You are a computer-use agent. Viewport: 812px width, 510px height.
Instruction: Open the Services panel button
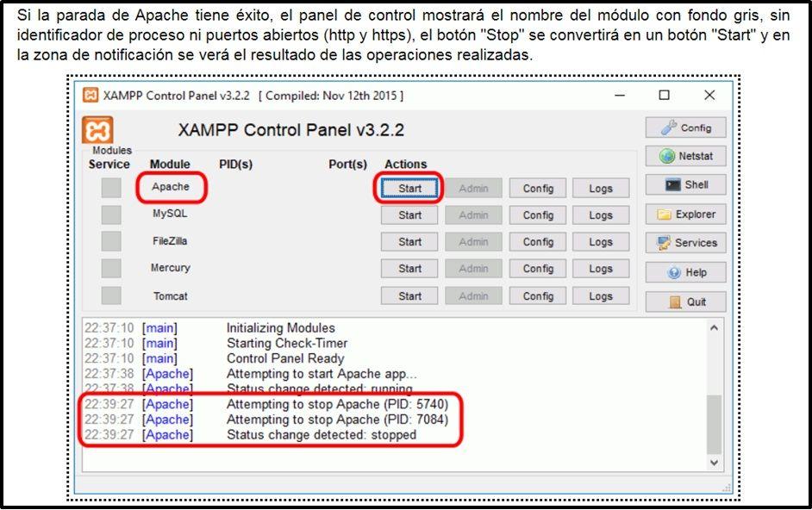coord(685,243)
